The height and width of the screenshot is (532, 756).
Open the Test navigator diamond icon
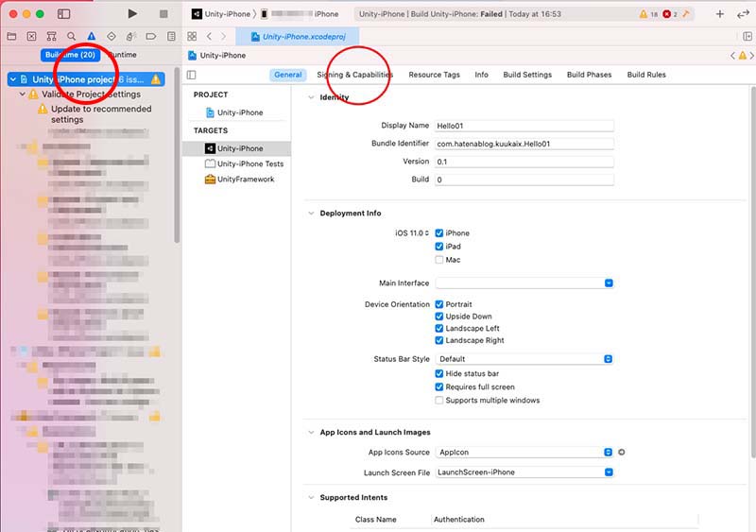click(x=112, y=36)
